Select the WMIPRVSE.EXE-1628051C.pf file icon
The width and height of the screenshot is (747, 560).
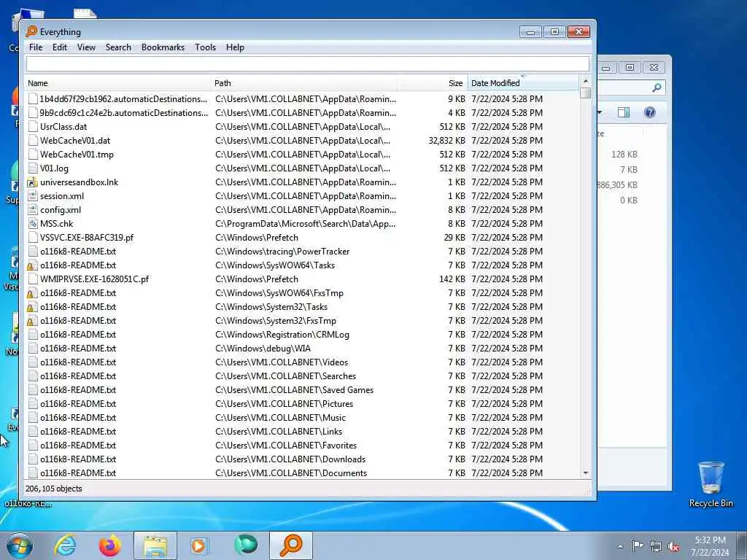pos(32,279)
